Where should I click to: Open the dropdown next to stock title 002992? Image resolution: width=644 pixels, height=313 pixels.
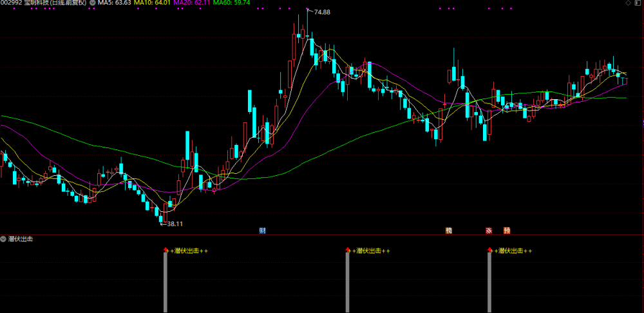coord(92,3)
